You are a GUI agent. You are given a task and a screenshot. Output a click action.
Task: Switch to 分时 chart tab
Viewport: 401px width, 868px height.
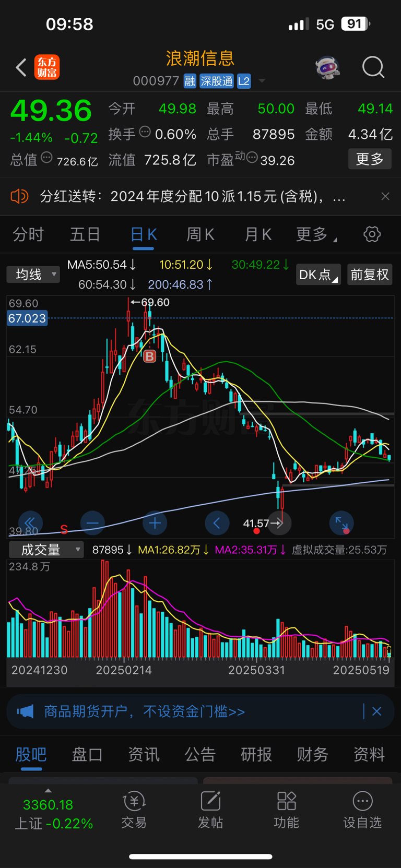click(28, 234)
